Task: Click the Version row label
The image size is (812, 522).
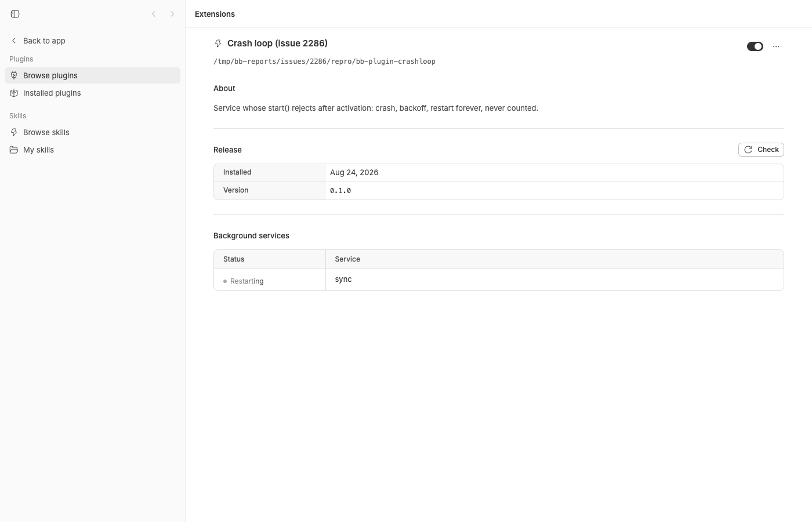Action: (x=235, y=190)
